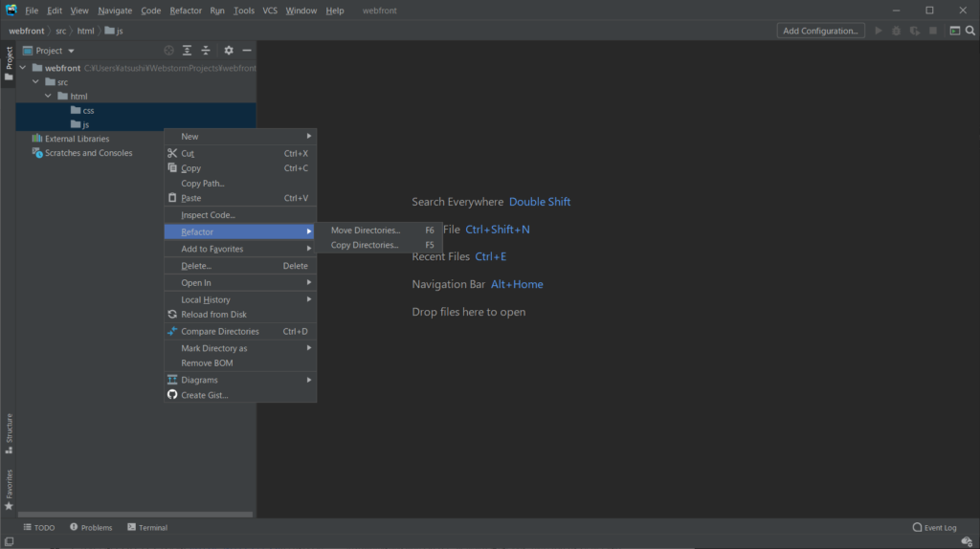Click the GitHub icon beside Create Gist
This screenshot has width=980, height=549.
click(x=172, y=395)
